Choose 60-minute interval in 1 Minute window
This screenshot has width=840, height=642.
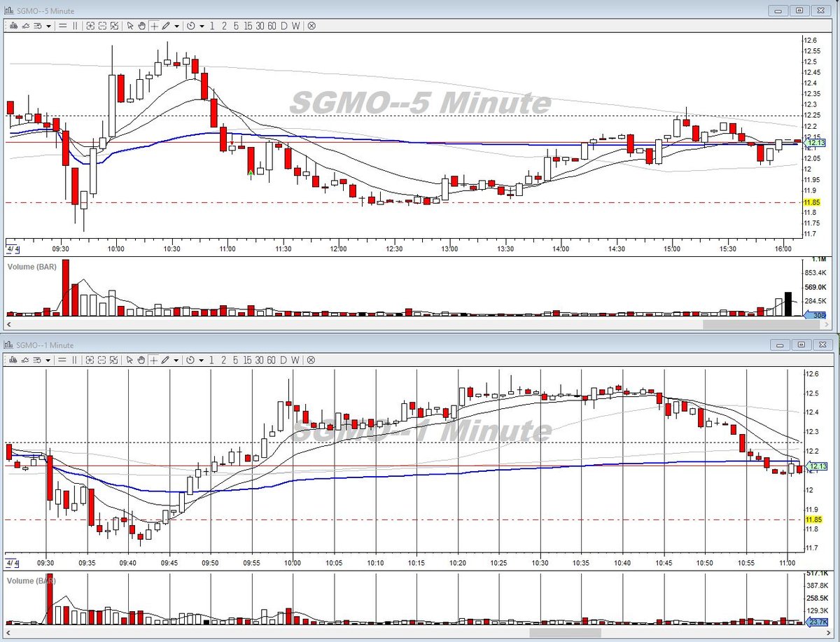coord(272,360)
